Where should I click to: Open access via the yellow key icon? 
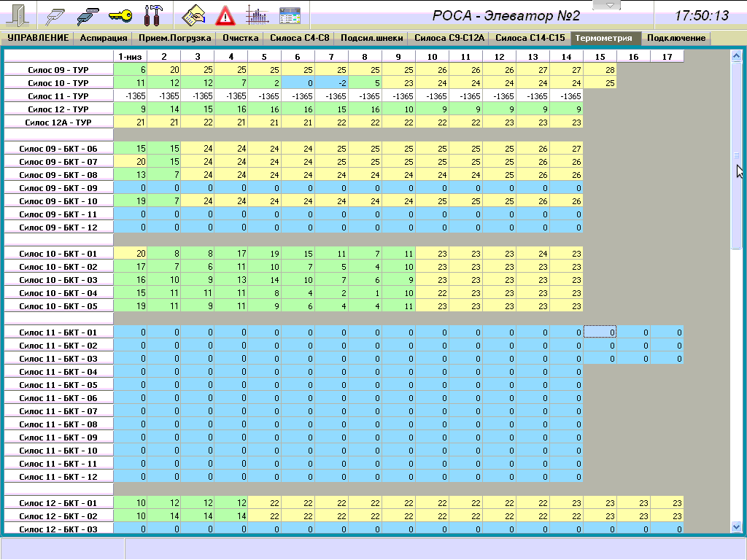coord(120,15)
